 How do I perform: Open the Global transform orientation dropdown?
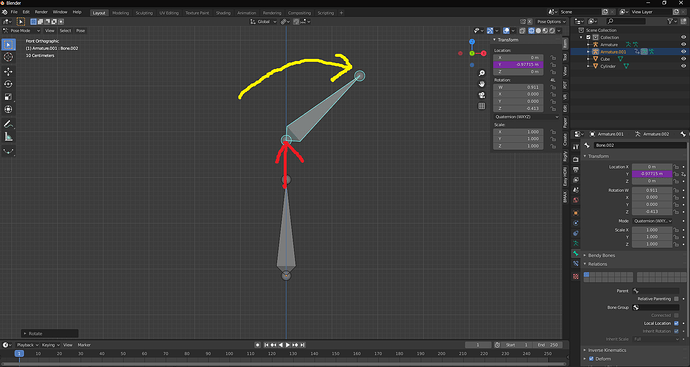point(264,22)
